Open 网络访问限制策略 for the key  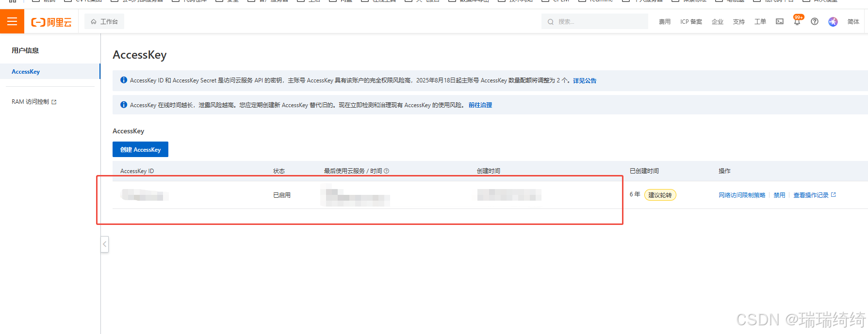(742, 195)
